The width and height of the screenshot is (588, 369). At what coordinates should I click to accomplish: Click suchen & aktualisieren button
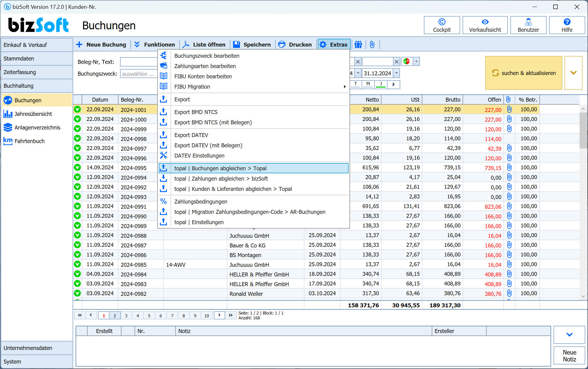point(524,73)
